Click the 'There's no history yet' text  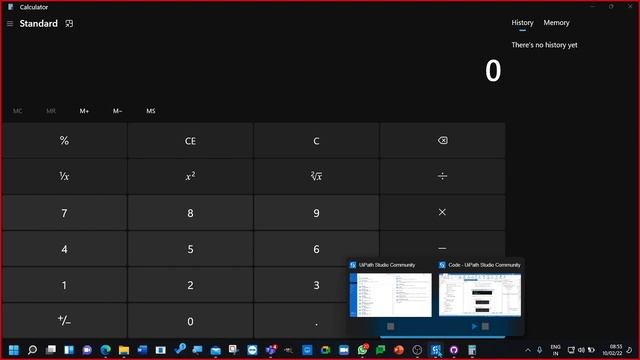point(544,45)
